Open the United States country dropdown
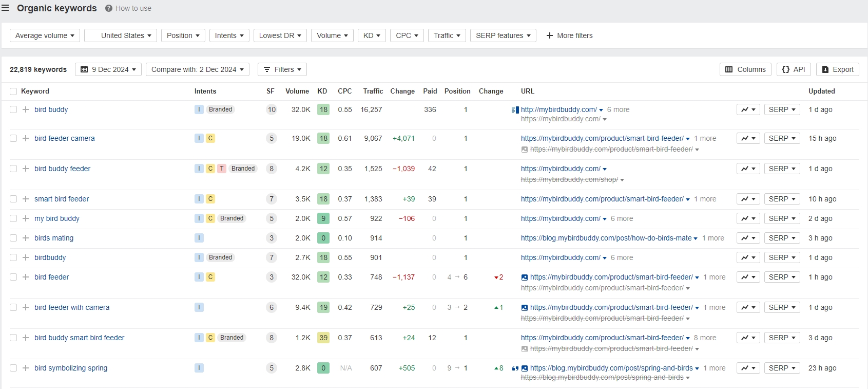Image resolution: width=868 pixels, height=389 pixels. pyautogui.click(x=121, y=35)
